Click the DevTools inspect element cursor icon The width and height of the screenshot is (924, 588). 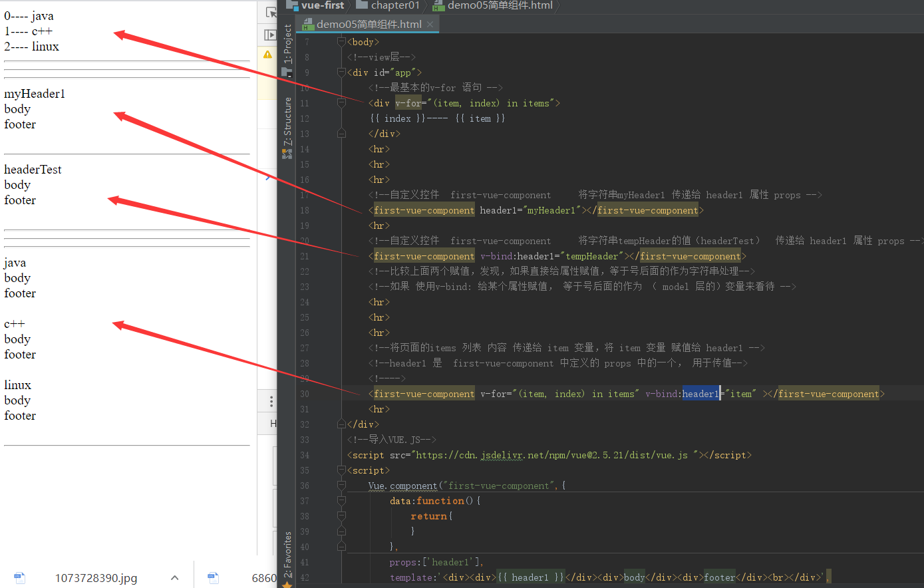pos(271,12)
